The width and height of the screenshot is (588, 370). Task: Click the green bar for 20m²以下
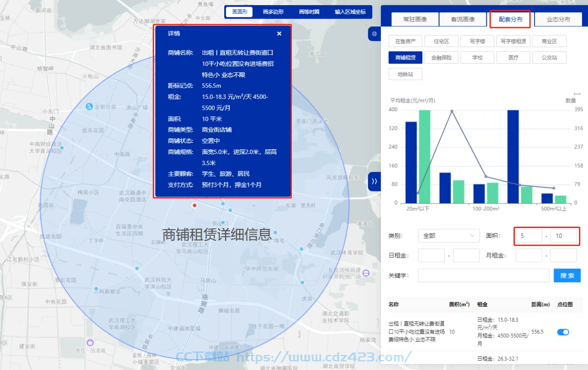(424, 157)
